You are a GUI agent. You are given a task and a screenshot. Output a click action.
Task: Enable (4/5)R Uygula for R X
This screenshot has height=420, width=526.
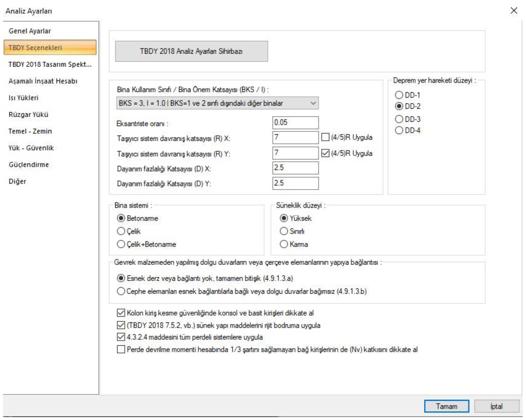325,137
